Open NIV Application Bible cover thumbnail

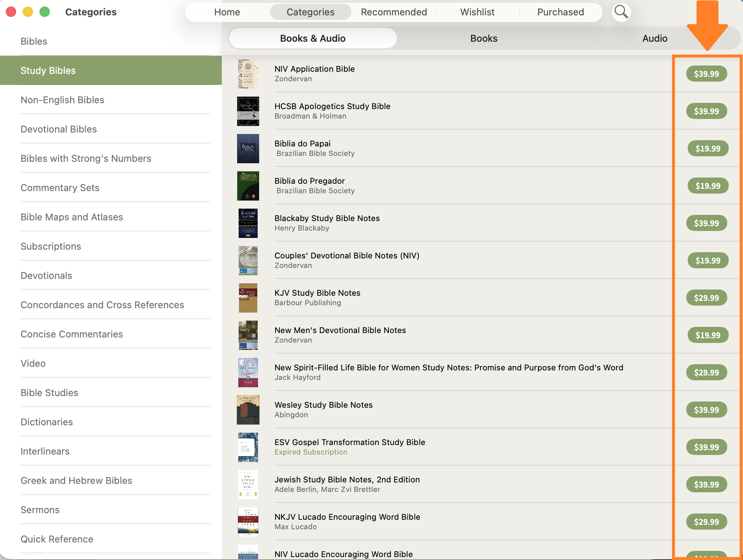[248, 74]
